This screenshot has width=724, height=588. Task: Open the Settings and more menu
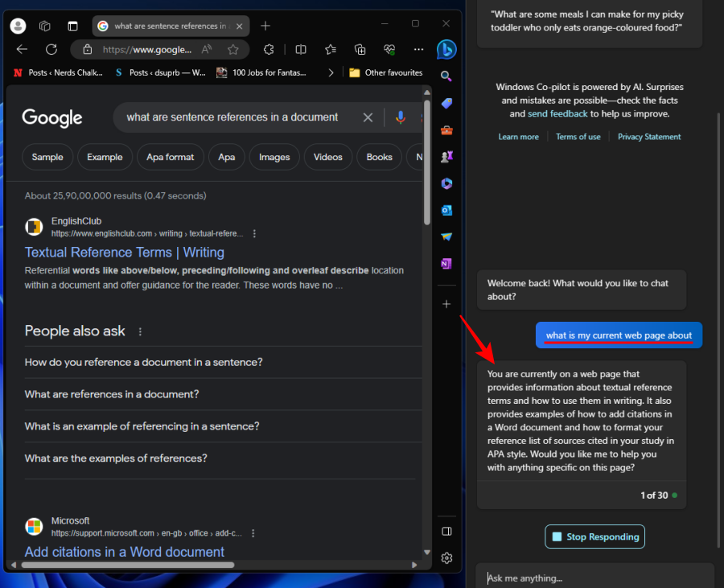418,49
